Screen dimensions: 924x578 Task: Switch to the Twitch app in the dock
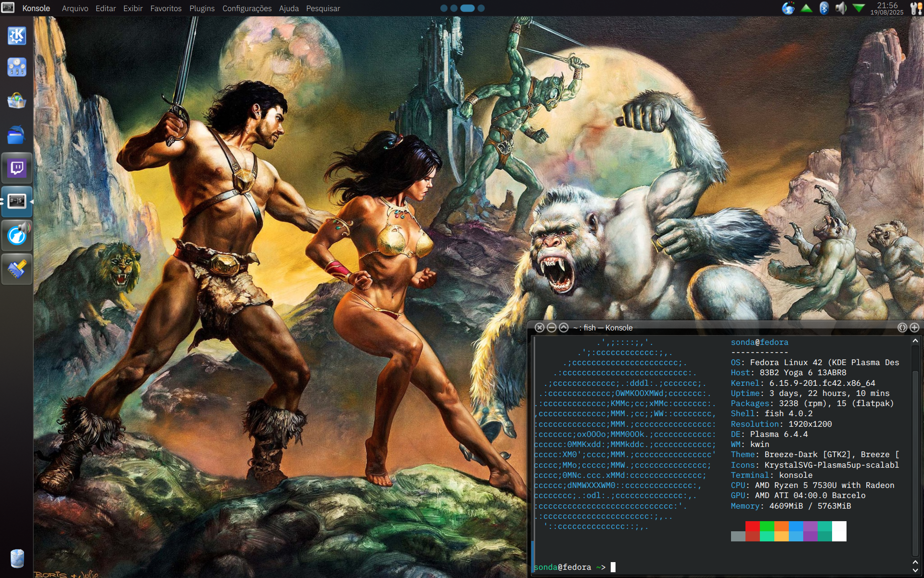point(17,168)
